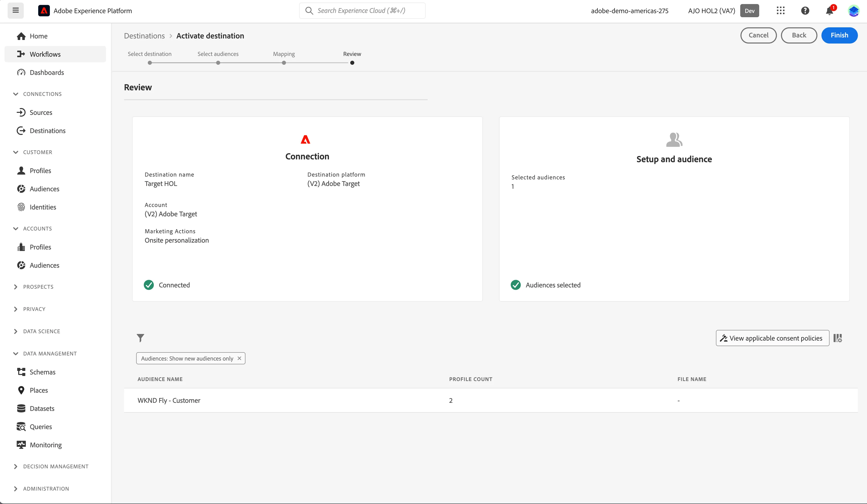Open the user profile avatar
867x504 pixels.
(854, 11)
